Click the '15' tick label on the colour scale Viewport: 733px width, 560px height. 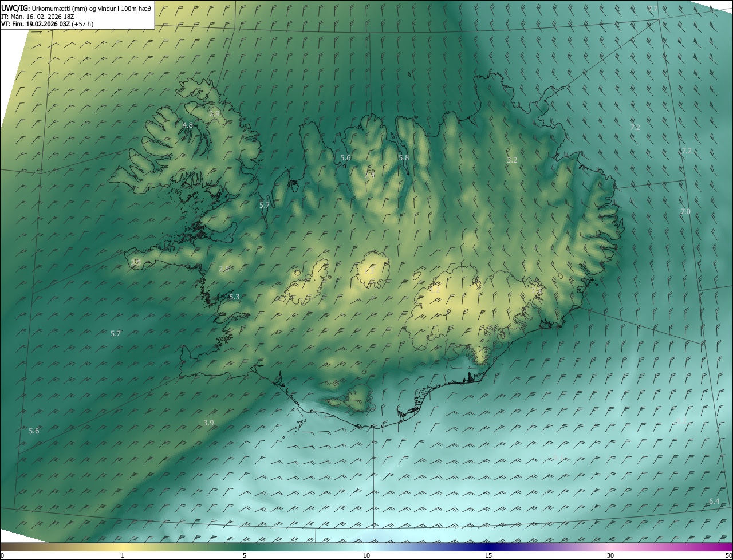pos(488,555)
